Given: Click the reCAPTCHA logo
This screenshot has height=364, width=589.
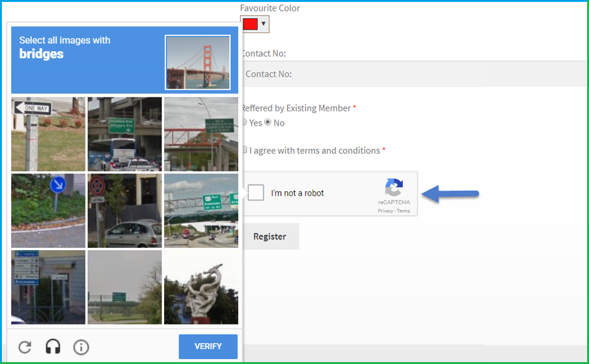Looking at the screenshot, I should pyautogui.click(x=394, y=189).
